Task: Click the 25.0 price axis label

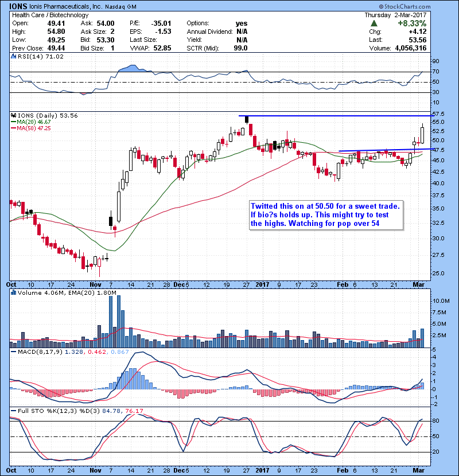Action: [438, 273]
